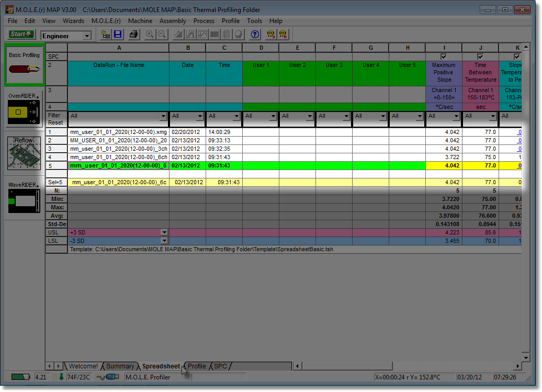Open the LSL -3 SD dropdown
Screen dimensions: 542x392
pyautogui.click(x=164, y=241)
